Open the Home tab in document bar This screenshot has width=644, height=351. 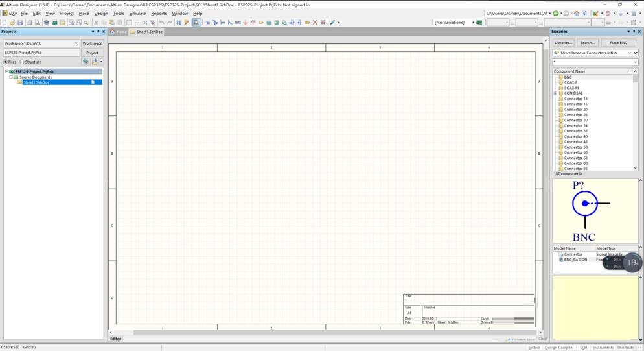(x=119, y=32)
